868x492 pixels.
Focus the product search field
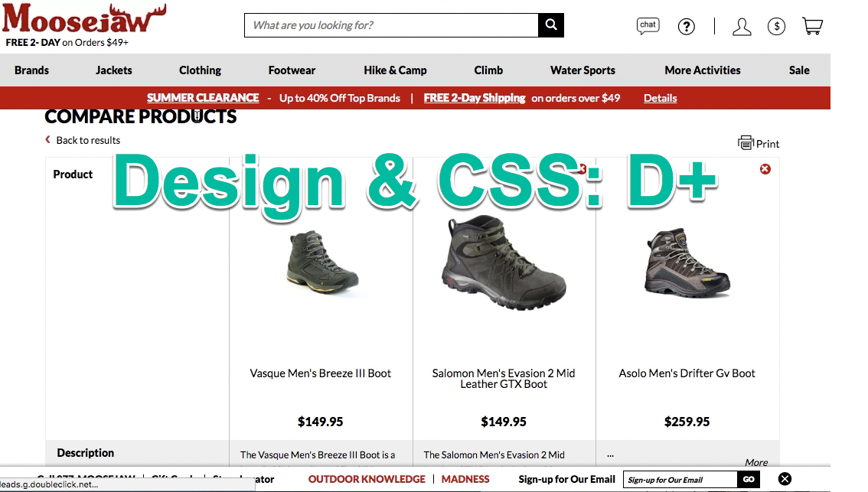pos(391,25)
